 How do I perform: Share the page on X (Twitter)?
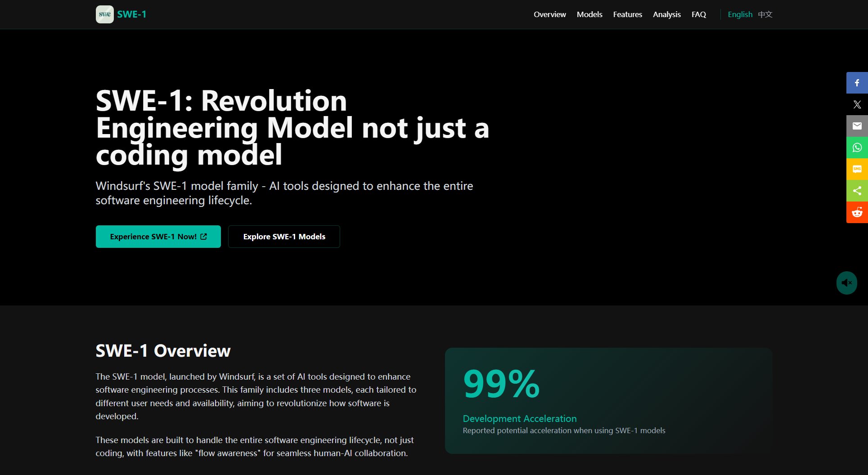tap(857, 104)
